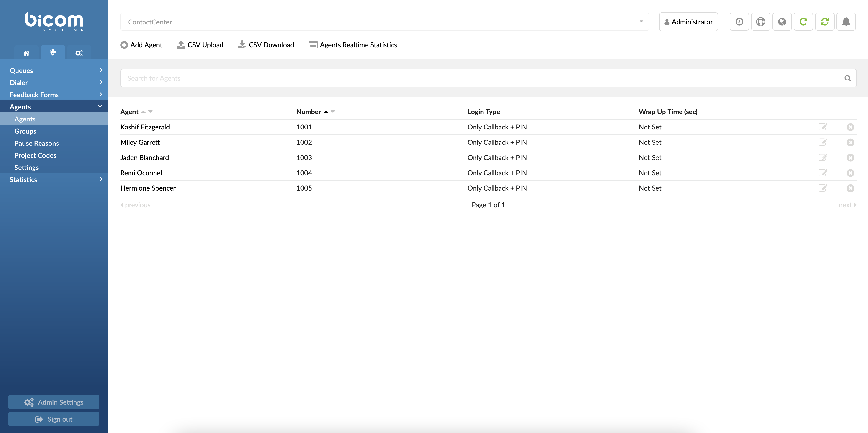Click the clock history icon in header
Viewport: 868px width, 433px height.
(x=739, y=22)
